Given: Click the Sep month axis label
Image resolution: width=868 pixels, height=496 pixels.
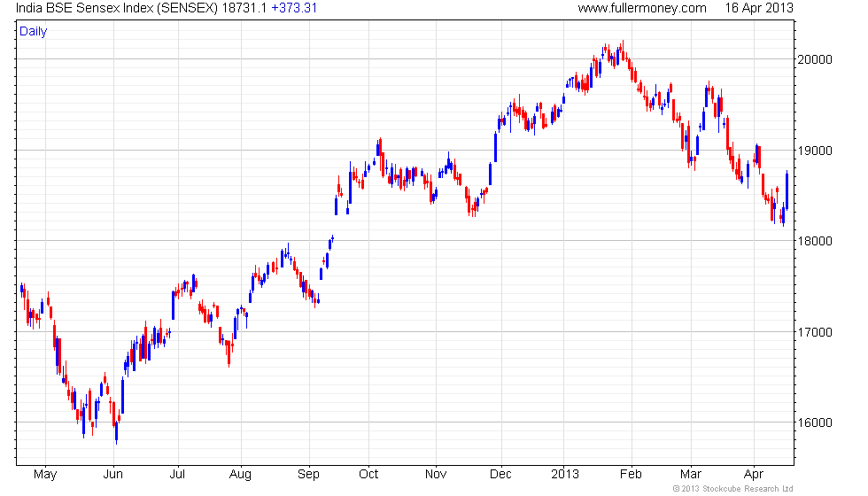Looking at the screenshot, I should coord(308,475).
